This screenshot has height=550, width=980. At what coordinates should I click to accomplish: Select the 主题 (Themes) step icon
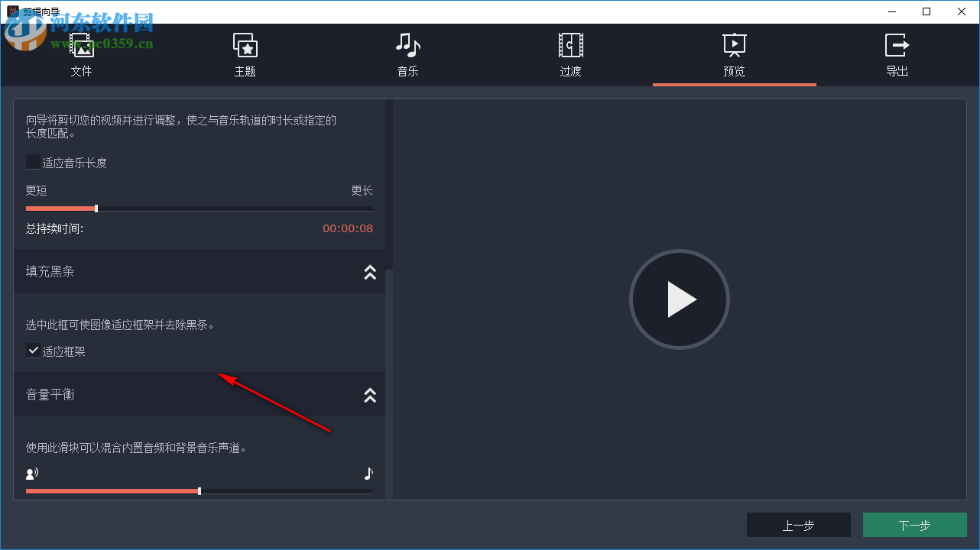245,44
